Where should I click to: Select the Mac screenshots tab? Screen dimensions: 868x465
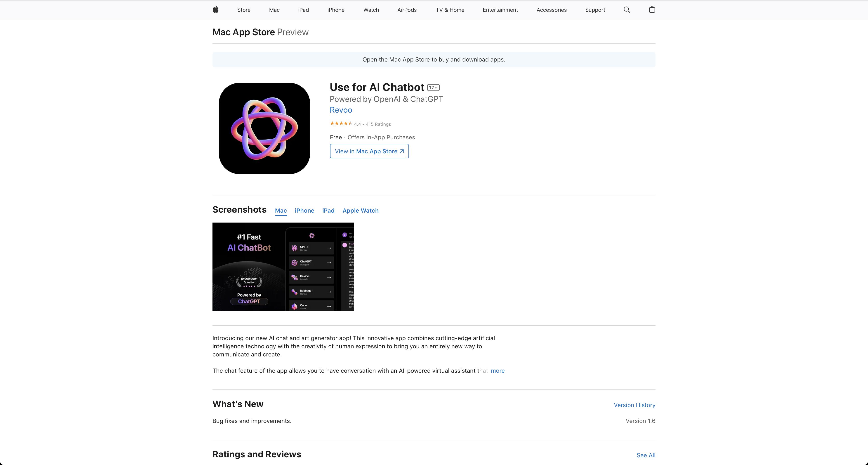281,210
